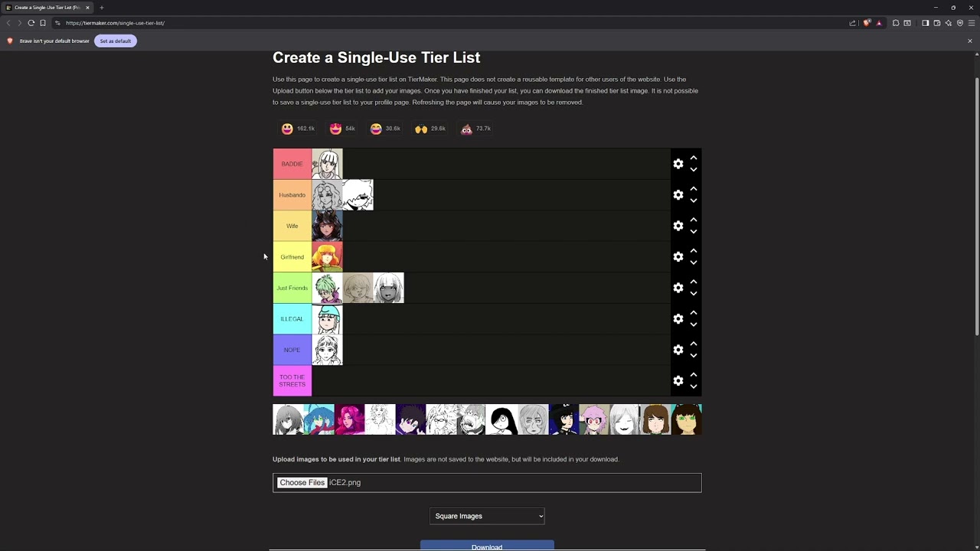Image resolution: width=980 pixels, height=551 pixels.
Task: Move the TOO THE STREETS row down
Action: tap(694, 386)
